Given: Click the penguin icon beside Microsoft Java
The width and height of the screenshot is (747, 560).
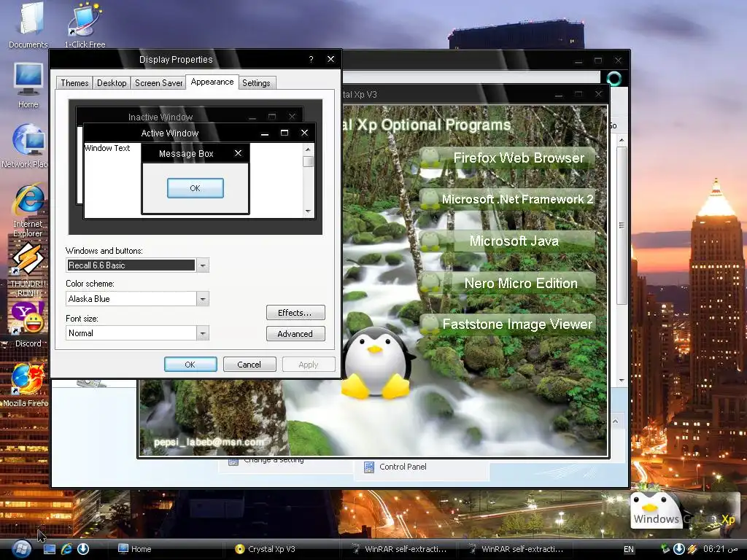Looking at the screenshot, I should [430, 241].
